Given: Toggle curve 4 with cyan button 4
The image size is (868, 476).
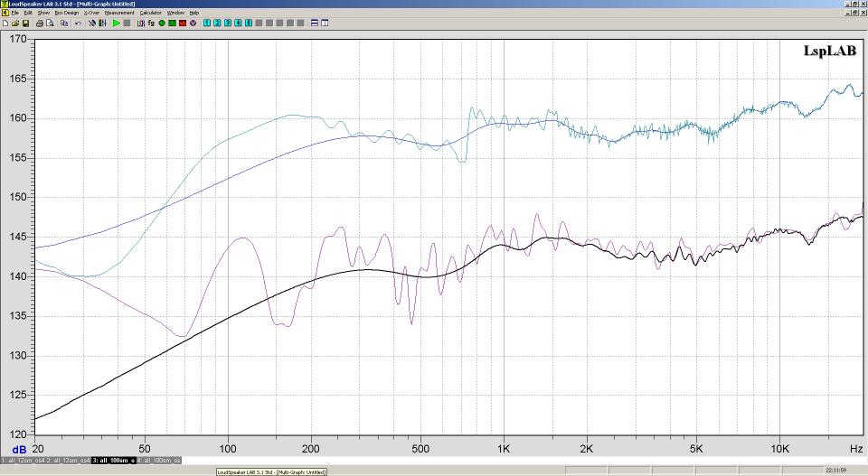Looking at the screenshot, I should point(238,23).
